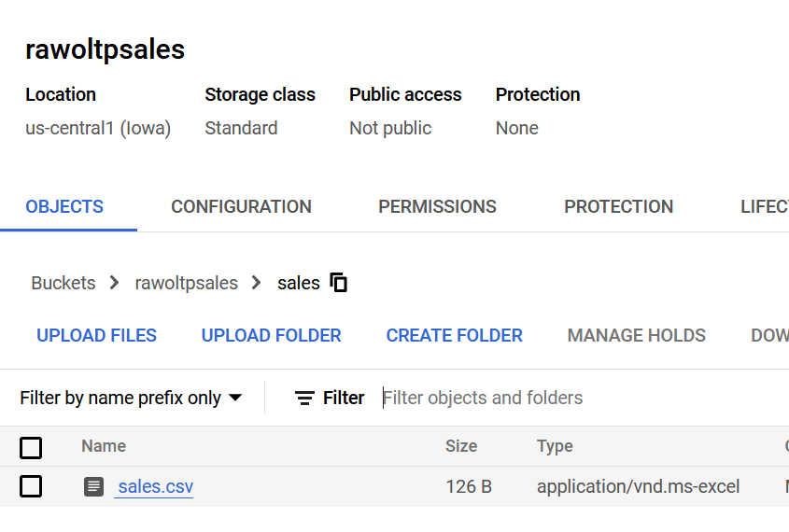Screen dimensions: 789x532
Task: Go to the Permissions tab
Action: pos(437,206)
